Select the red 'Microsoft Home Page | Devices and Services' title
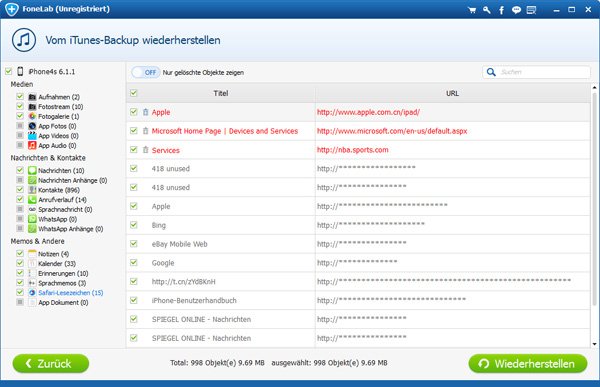The image size is (600, 387). coord(225,131)
